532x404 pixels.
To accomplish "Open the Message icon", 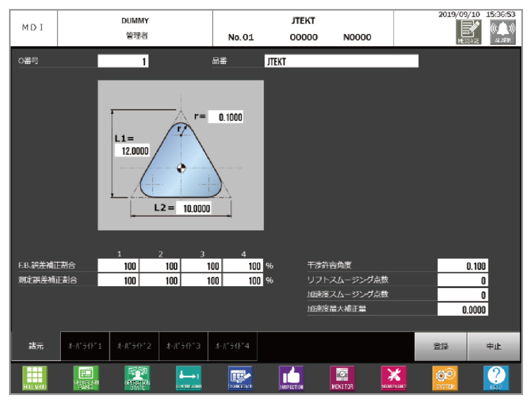I will (x=468, y=32).
